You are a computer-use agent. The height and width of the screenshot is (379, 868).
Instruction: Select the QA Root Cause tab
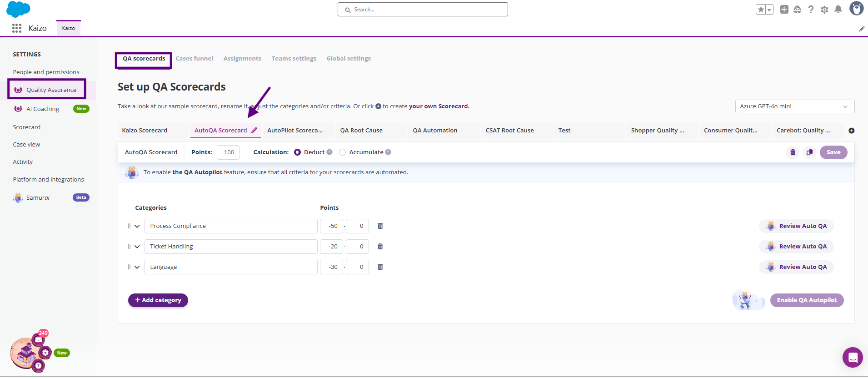pyautogui.click(x=371, y=131)
